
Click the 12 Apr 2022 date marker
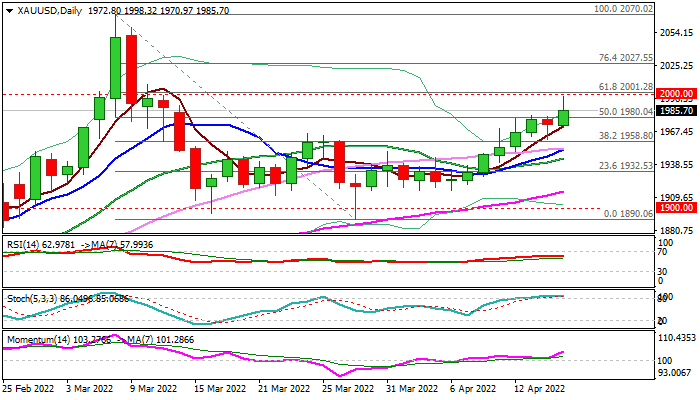click(539, 389)
